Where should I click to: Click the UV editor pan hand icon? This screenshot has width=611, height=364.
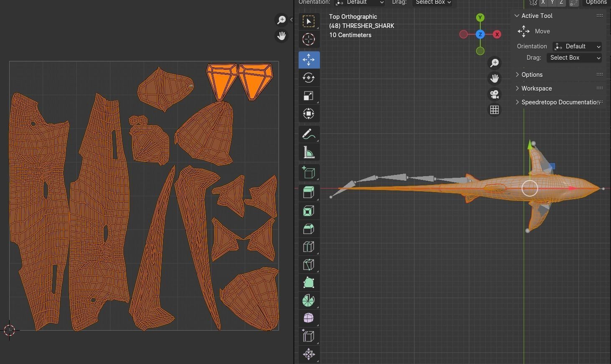(x=281, y=36)
